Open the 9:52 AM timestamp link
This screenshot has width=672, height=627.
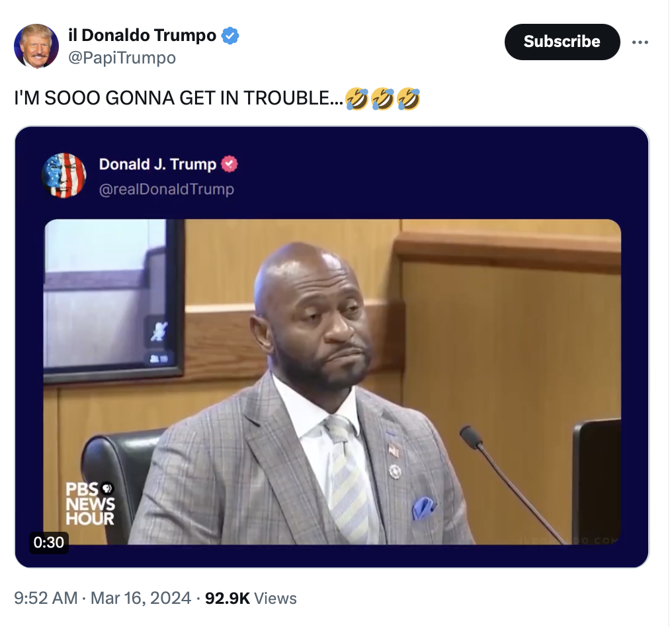point(46,599)
